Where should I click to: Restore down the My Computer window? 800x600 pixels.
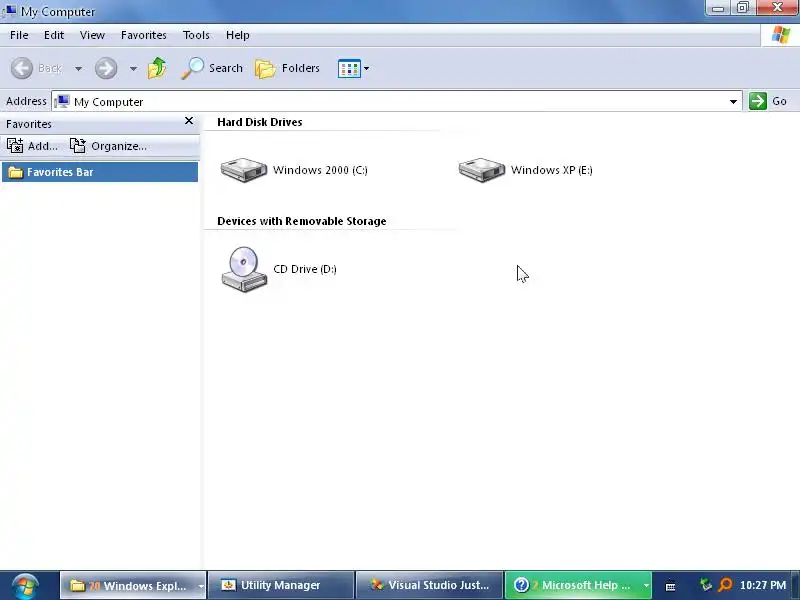point(743,8)
